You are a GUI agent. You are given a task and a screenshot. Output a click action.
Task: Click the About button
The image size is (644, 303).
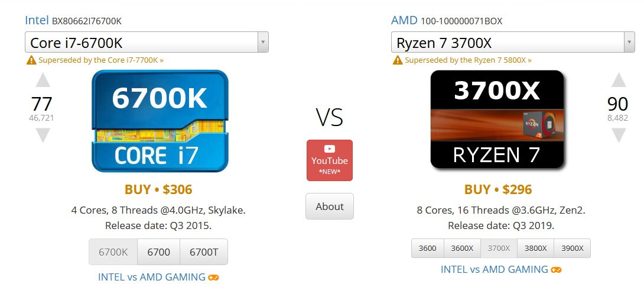click(329, 207)
